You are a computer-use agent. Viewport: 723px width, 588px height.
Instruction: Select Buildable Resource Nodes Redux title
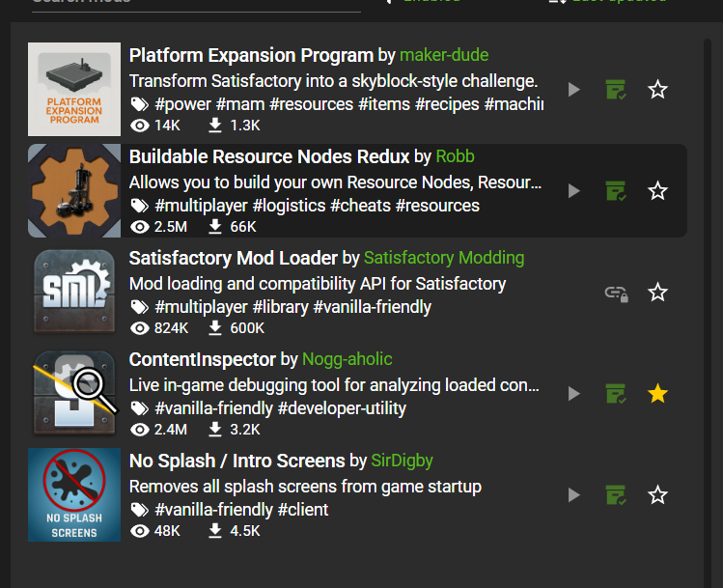tap(269, 156)
